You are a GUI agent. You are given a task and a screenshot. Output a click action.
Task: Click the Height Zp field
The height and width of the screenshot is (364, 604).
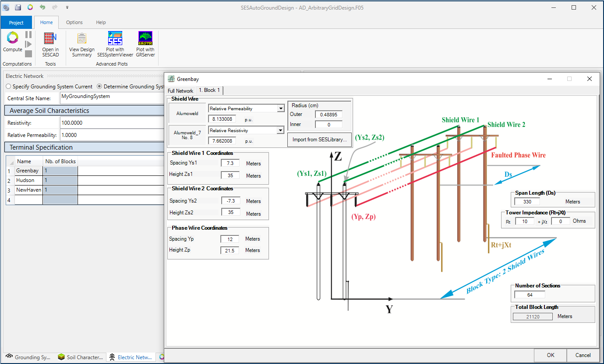(x=230, y=250)
